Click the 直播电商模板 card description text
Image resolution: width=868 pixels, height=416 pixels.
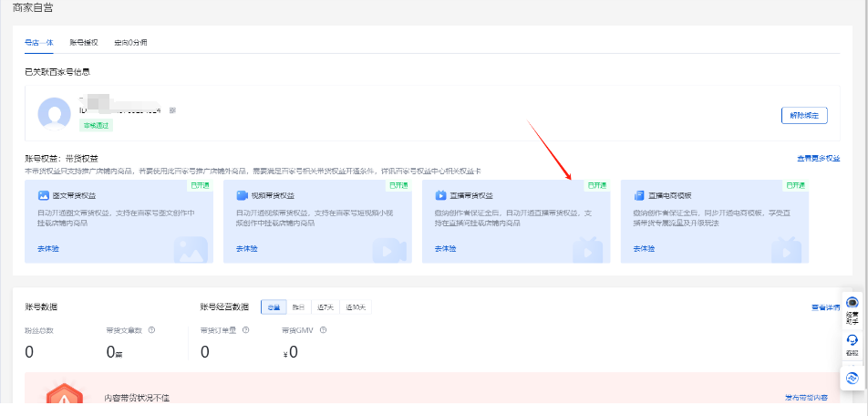712,218
